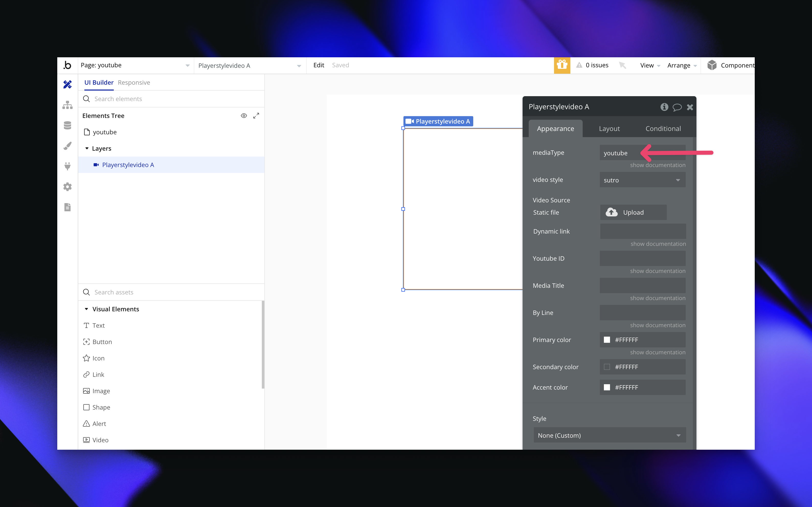The height and width of the screenshot is (507, 812).
Task: Click the search assets magnifier icon
Action: [x=86, y=292]
